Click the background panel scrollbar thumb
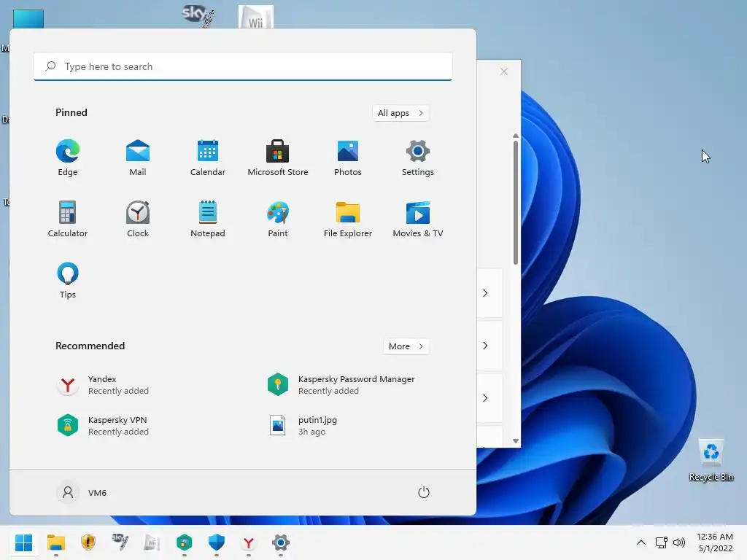 pos(516,203)
